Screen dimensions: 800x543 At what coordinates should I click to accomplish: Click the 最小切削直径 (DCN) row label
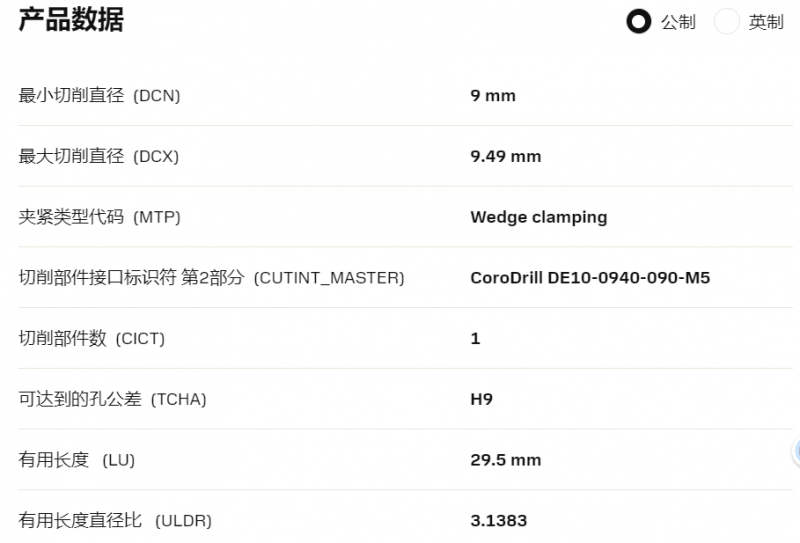tap(99, 95)
